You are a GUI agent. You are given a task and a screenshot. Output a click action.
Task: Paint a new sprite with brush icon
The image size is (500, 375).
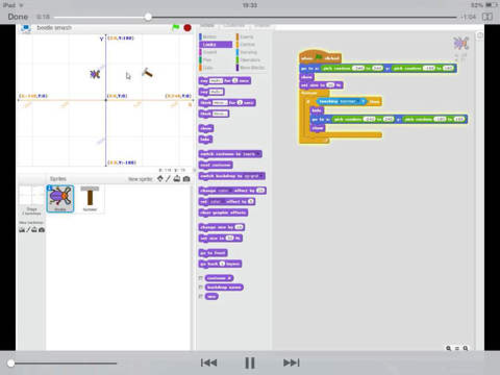tap(168, 179)
